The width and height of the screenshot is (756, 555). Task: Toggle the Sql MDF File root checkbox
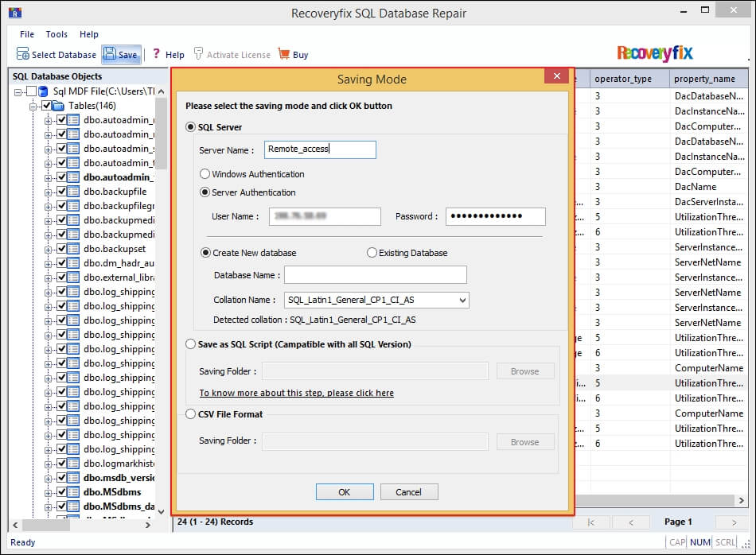coord(32,91)
